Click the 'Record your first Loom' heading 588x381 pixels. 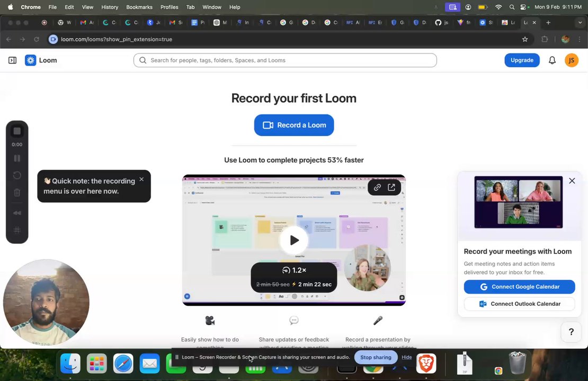coord(294,98)
